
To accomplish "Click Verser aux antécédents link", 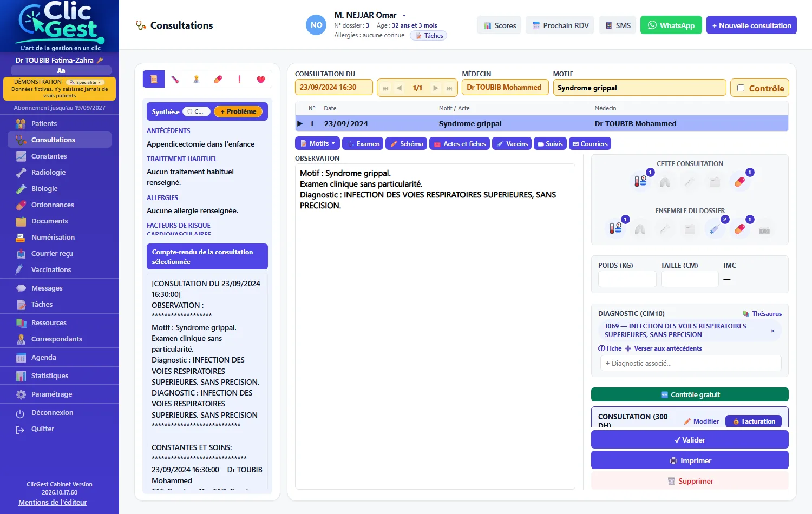I will 664,348.
